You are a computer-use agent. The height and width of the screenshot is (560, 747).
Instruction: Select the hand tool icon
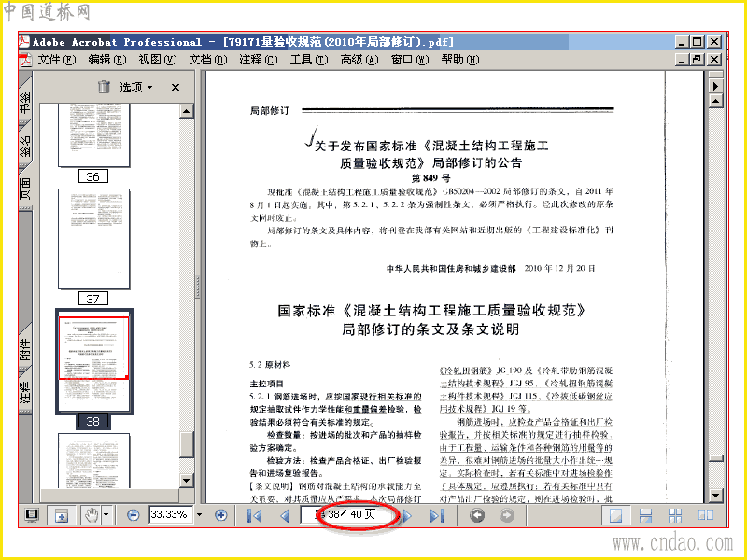pos(91,515)
